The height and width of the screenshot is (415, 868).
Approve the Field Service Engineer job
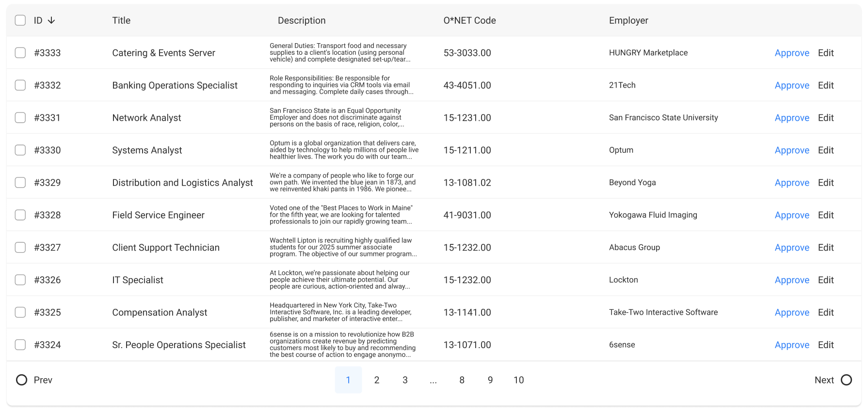click(x=792, y=215)
